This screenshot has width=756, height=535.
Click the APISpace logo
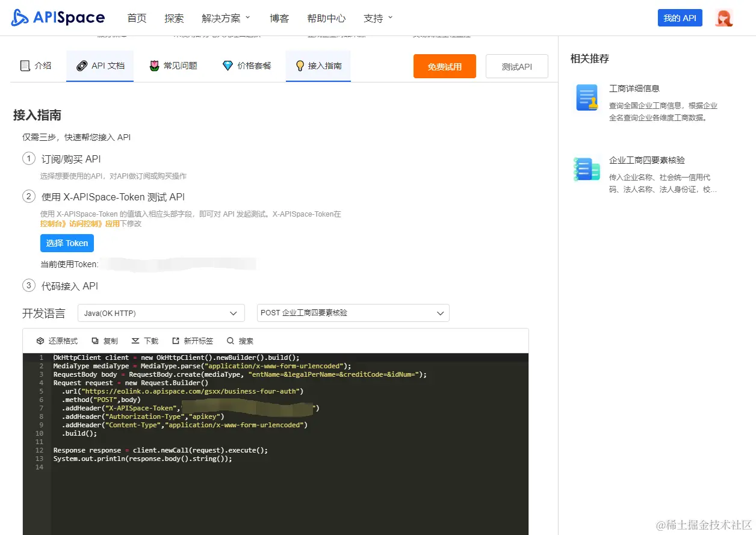[58, 18]
